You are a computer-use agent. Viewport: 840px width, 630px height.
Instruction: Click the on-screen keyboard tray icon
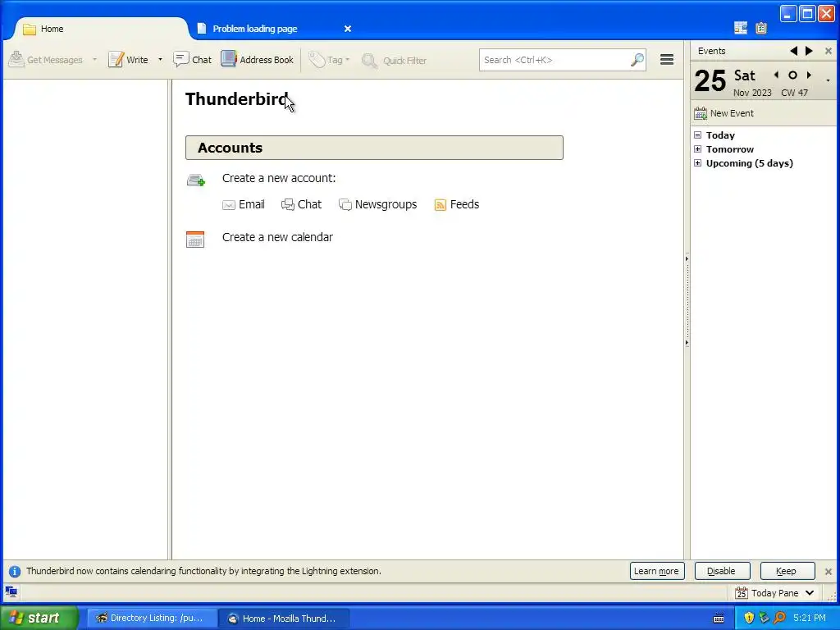tap(719, 619)
